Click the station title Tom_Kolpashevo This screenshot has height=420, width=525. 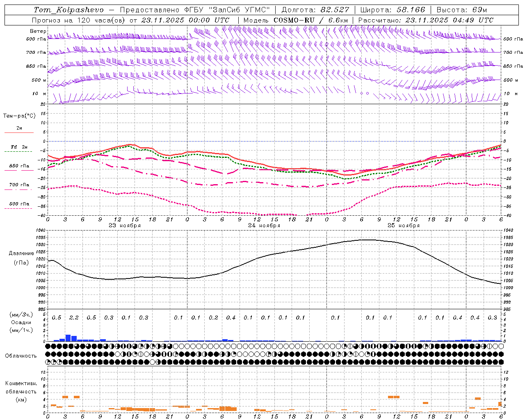click(x=68, y=10)
